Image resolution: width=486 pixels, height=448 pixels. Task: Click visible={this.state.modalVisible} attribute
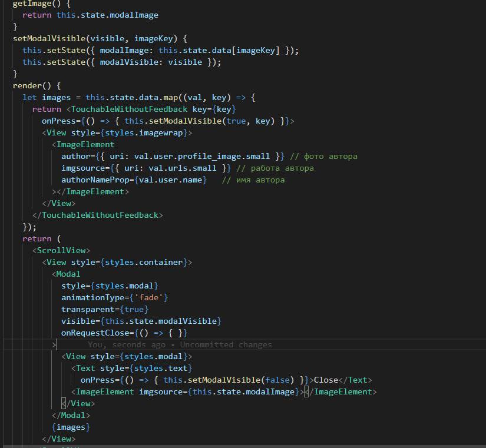pyautogui.click(x=141, y=321)
